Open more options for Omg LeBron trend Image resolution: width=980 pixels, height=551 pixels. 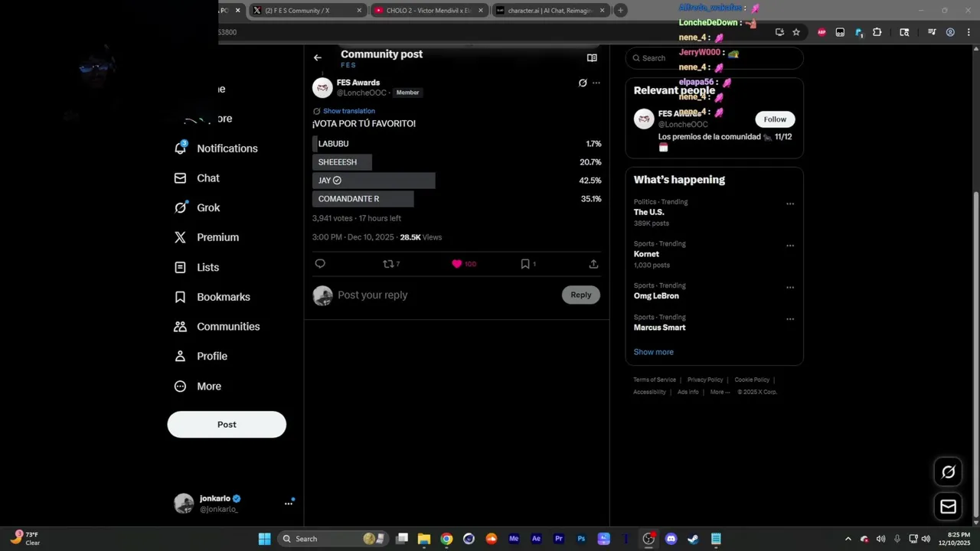coord(790,288)
